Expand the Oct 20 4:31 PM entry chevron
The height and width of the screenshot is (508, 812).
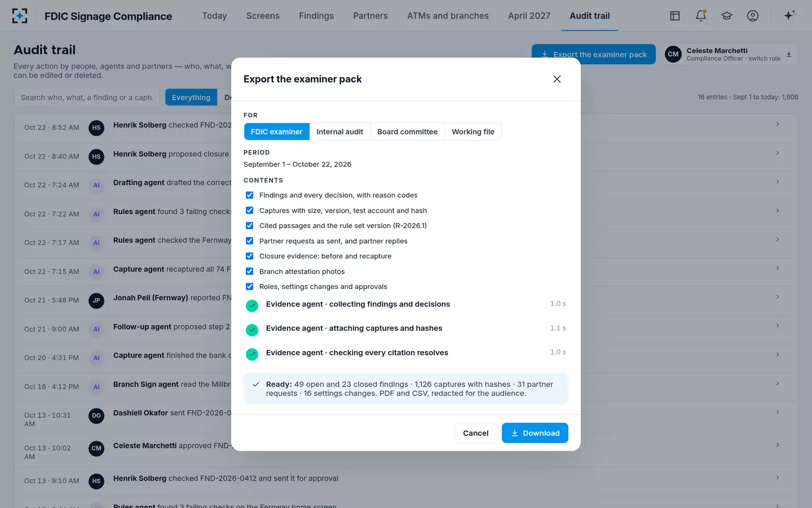point(778,354)
